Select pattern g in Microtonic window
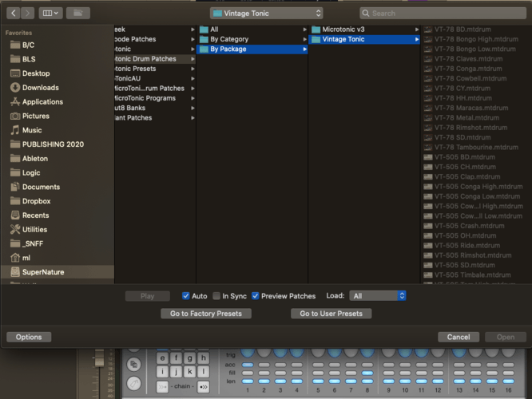 click(189, 358)
